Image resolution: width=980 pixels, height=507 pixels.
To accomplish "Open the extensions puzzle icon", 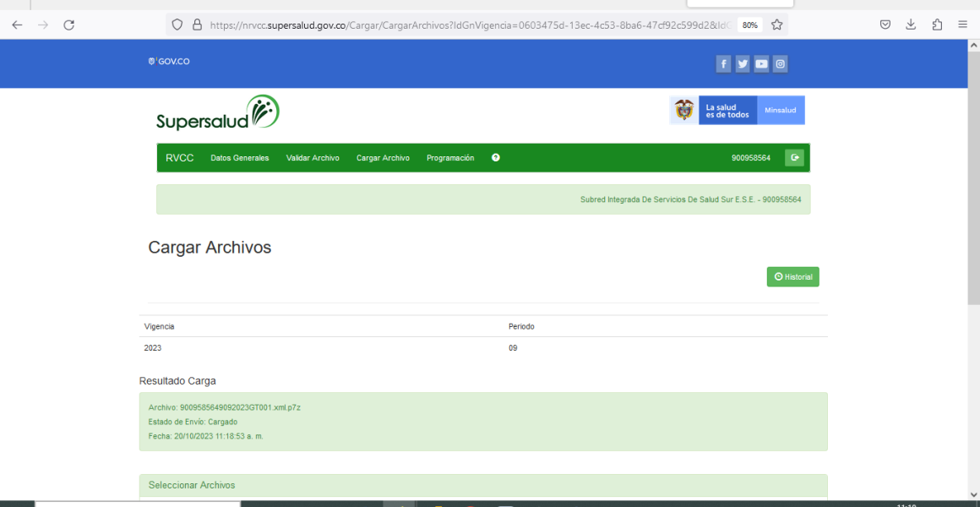I will click(937, 25).
